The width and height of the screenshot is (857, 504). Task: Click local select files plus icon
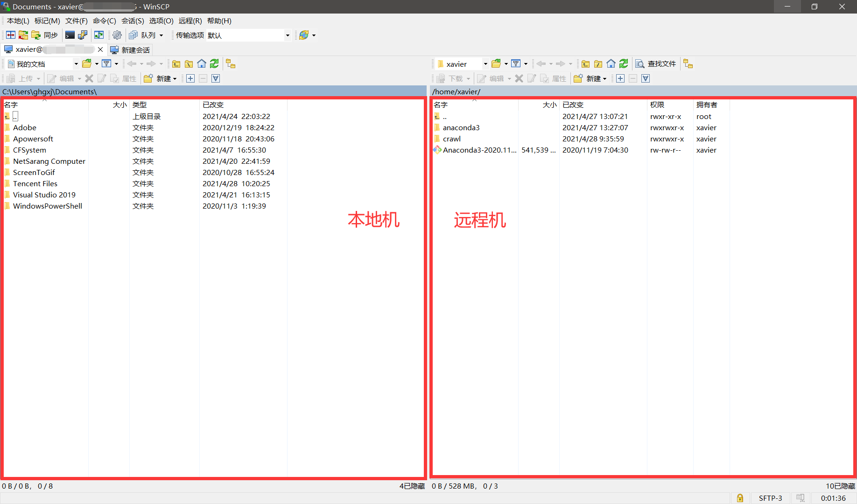190,78
